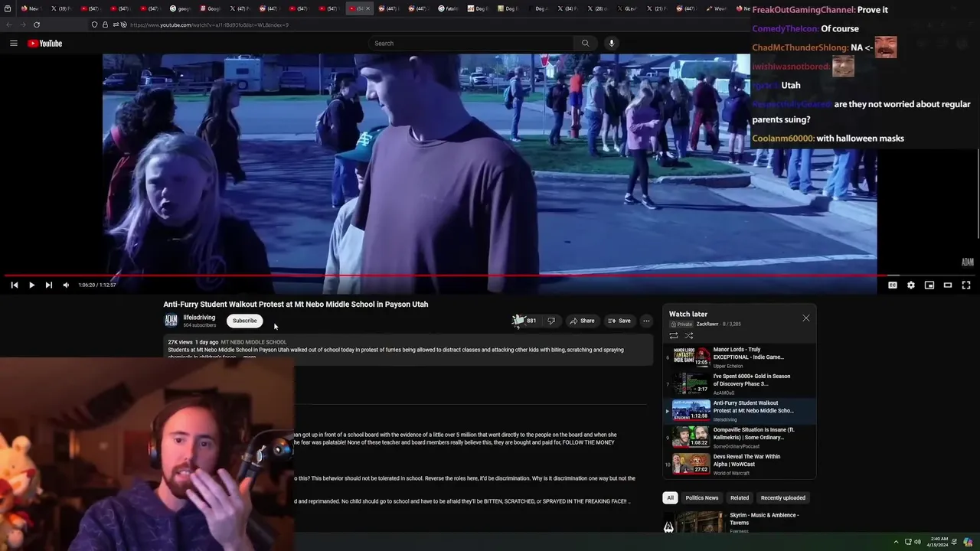Click the 27K views text
Image resolution: width=980 pixels, height=551 pixels.
181,342
